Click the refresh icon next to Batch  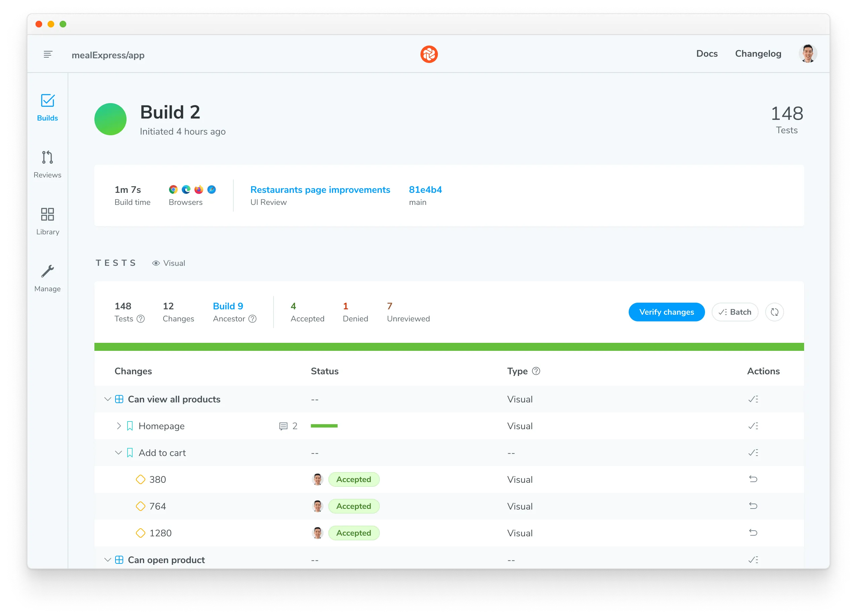(775, 312)
